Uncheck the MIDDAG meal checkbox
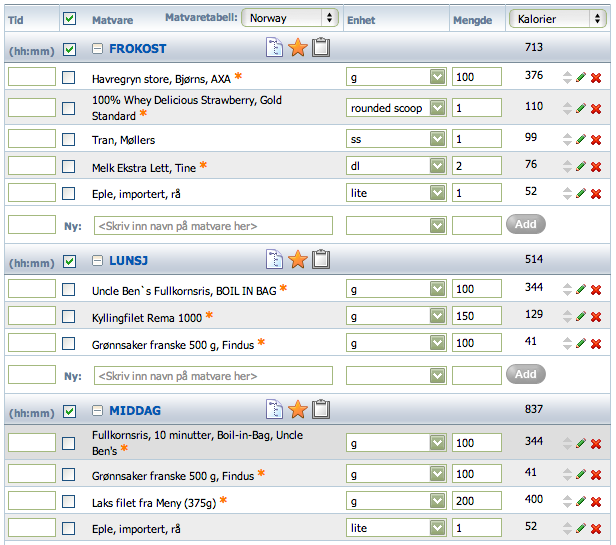This screenshot has height=545, width=616. 70,411
